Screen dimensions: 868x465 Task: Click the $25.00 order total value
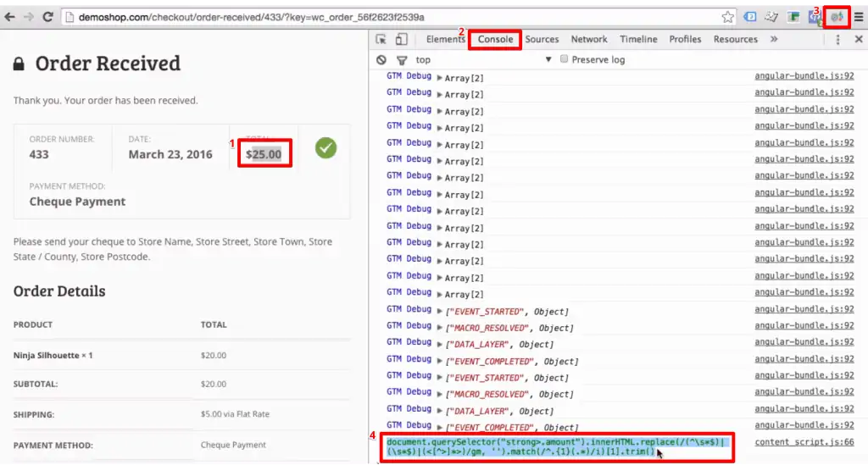pyautogui.click(x=264, y=154)
